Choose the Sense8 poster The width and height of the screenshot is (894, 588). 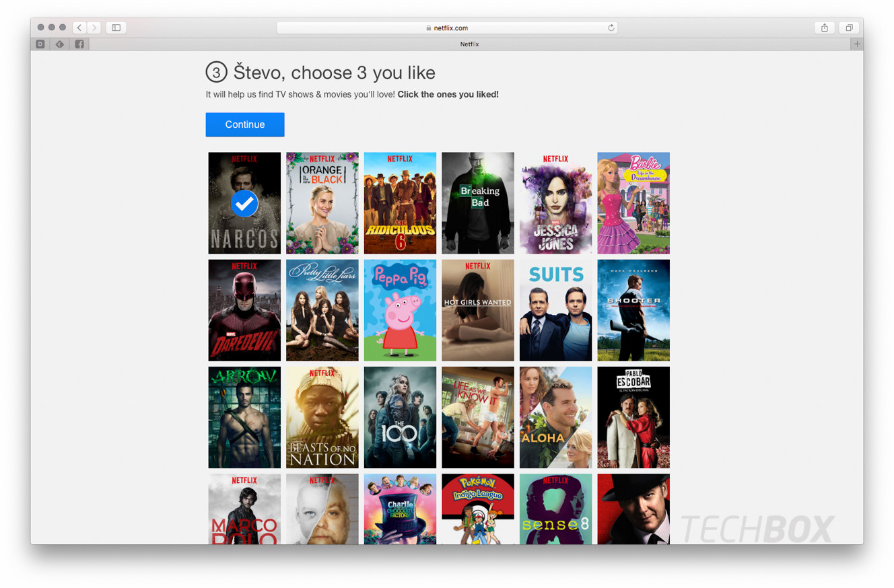pyautogui.click(x=556, y=509)
